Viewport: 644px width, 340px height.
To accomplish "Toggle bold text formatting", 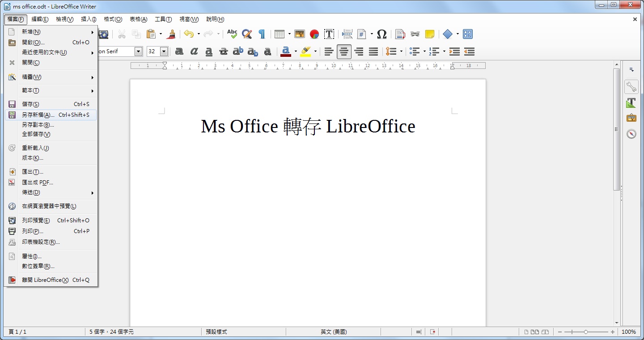I will coord(179,51).
